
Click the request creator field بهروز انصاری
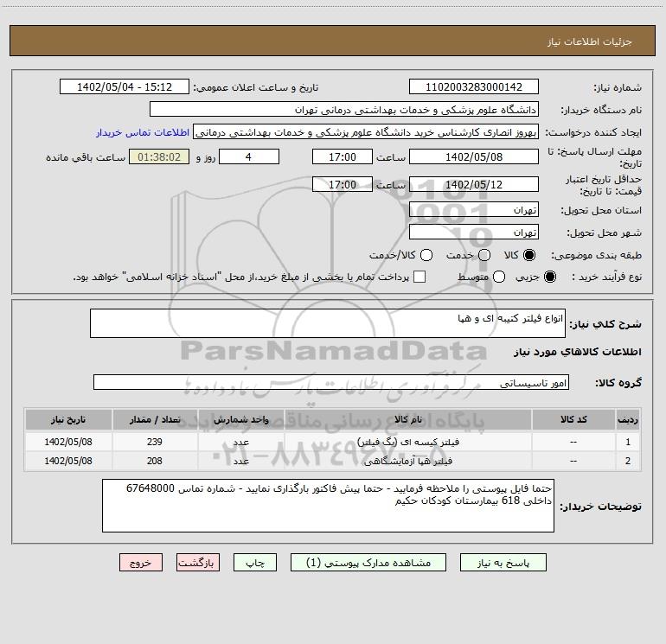(366, 132)
